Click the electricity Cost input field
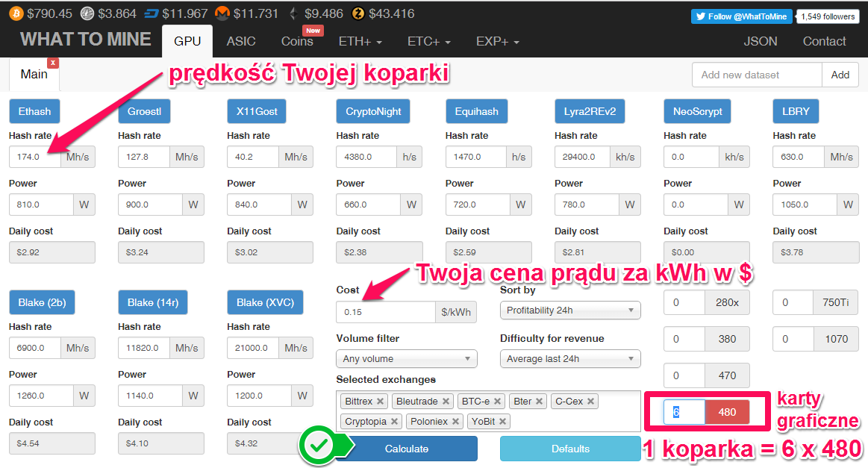The image size is (868, 468). [x=385, y=312]
